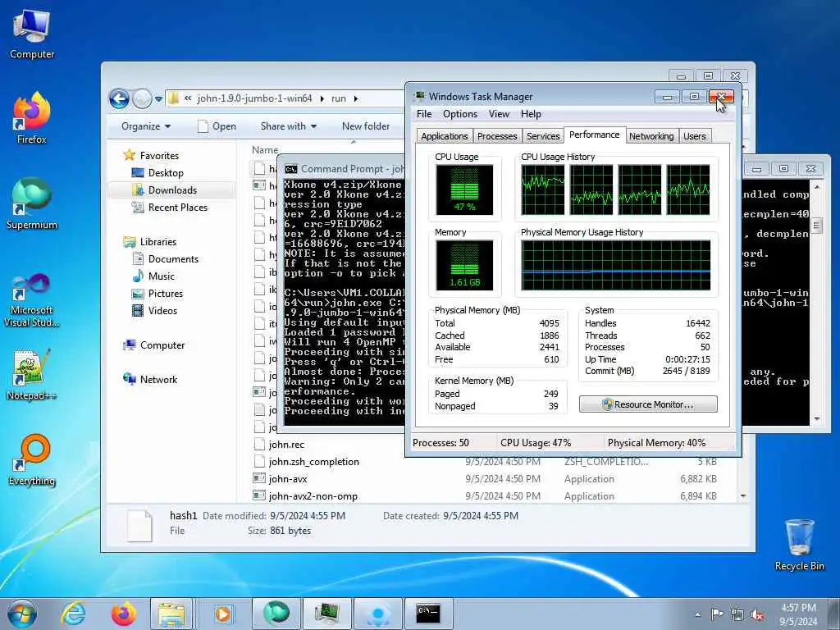
Task: Open Internet Explorer from the taskbar
Action: pos(73,614)
